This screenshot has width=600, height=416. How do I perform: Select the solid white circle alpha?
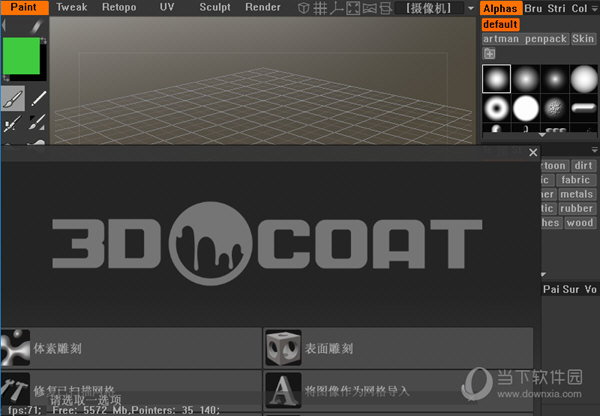click(526, 108)
